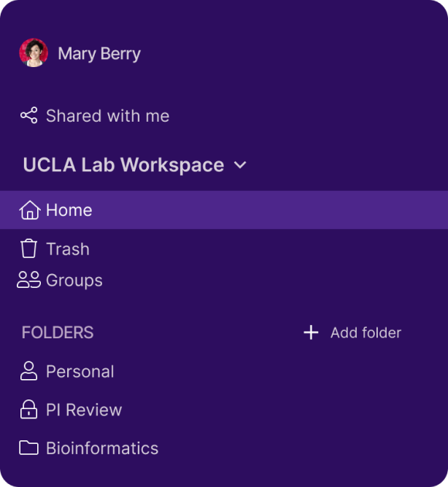Screen dimensions: 448x487
Task: Open the Groups page
Action: tap(74, 281)
